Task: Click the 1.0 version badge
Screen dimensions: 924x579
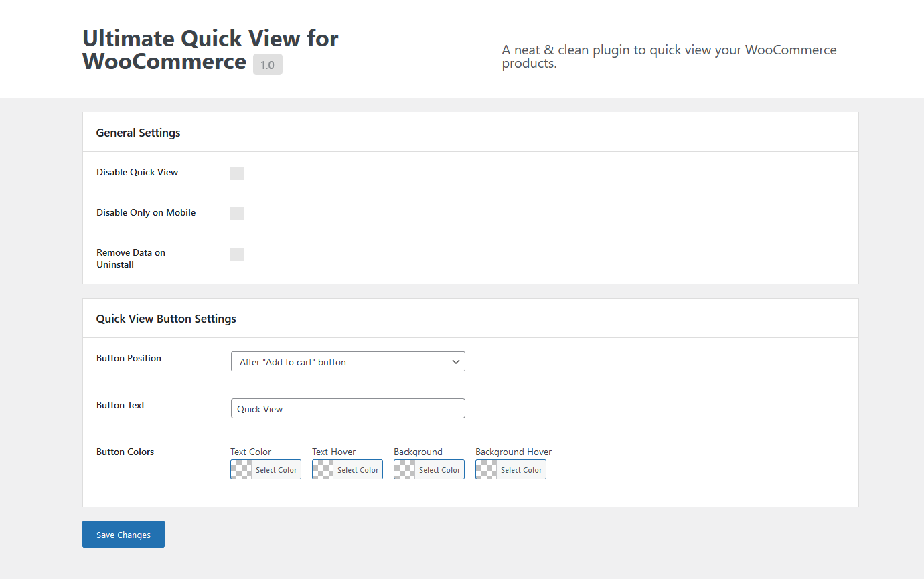Action: point(268,65)
